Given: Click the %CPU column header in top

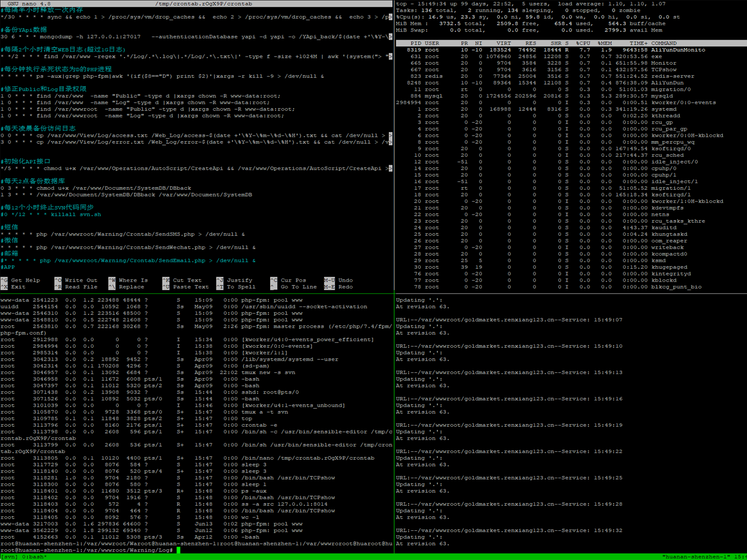Looking at the screenshot, I should coord(583,43).
